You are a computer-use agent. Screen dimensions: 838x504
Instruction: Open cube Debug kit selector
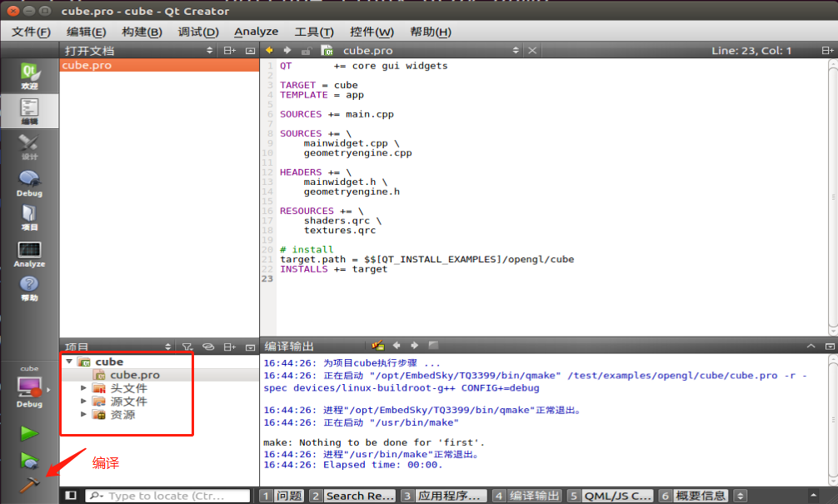tap(29, 387)
